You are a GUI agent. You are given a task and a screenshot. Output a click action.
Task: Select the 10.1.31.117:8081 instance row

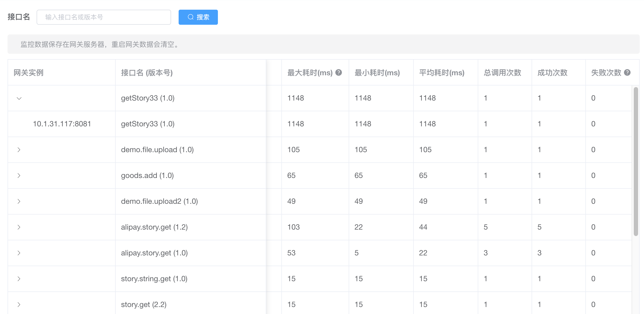tap(62, 124)
